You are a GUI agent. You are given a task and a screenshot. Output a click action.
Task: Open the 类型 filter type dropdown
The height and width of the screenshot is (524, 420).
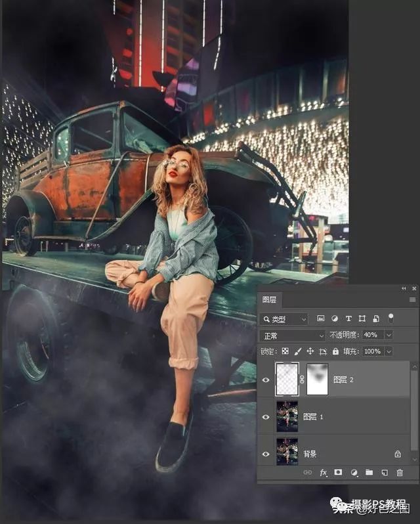pyautogui.click(x=283, y=319)
